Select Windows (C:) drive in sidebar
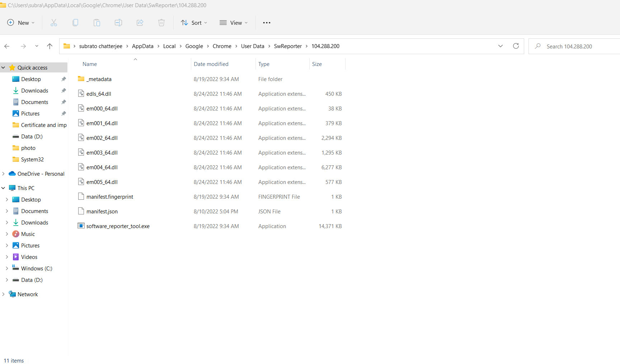Image resolution: width=620 pixels, height=364 pixels. click(x=37, y=268)
